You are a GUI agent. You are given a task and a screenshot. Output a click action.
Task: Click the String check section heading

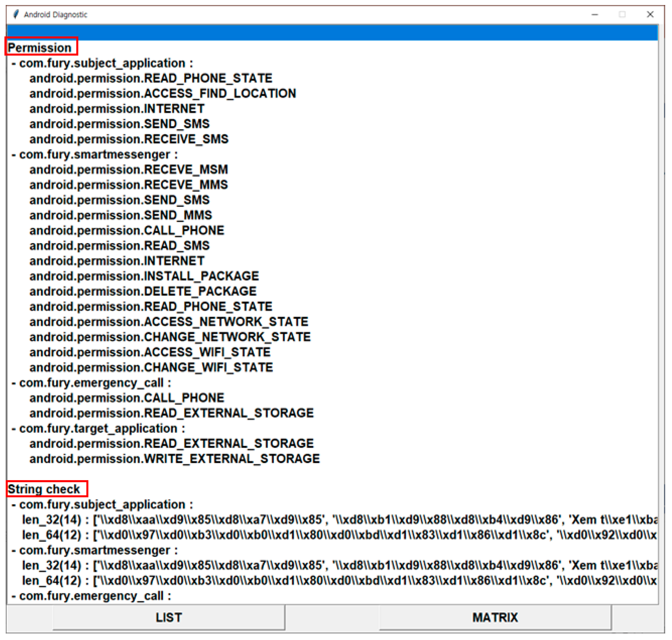coord(44,489)
